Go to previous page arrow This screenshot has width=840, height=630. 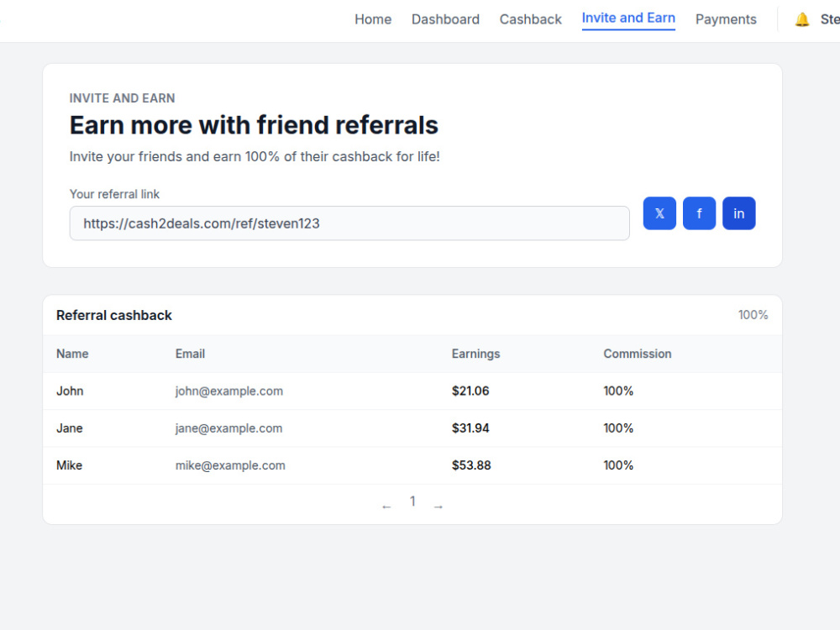pos(386,507)
